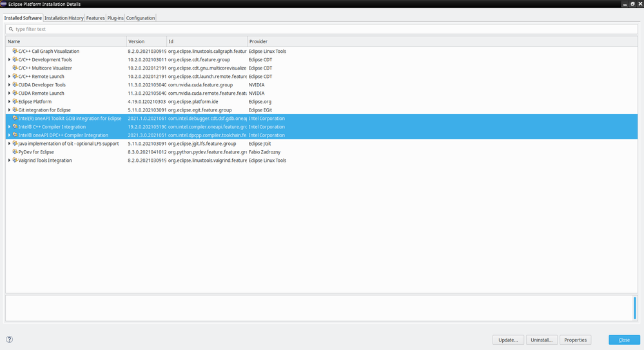Sort by the Provider column header
Image resolution: width=644 pixels, height=350 pixels.
(x=442, y=41)
